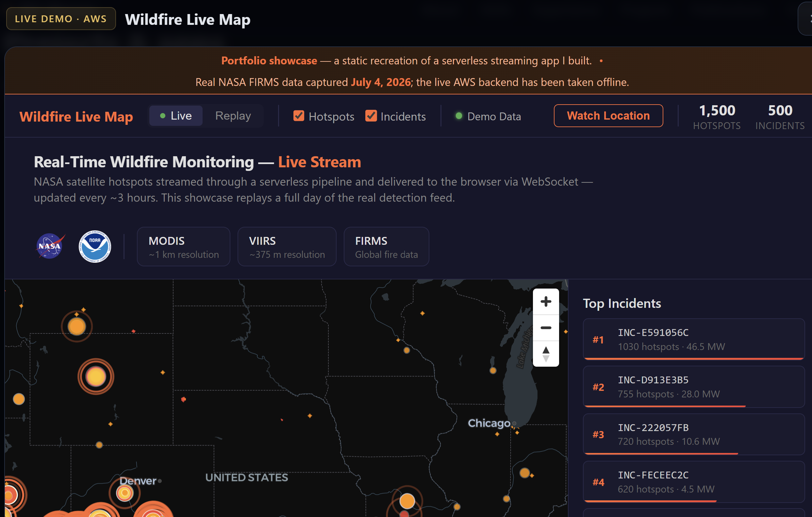Screen dimensions: 812x517
Task: Click the orange Wildfire Live Map toolbar title
Action: point(76,117)
